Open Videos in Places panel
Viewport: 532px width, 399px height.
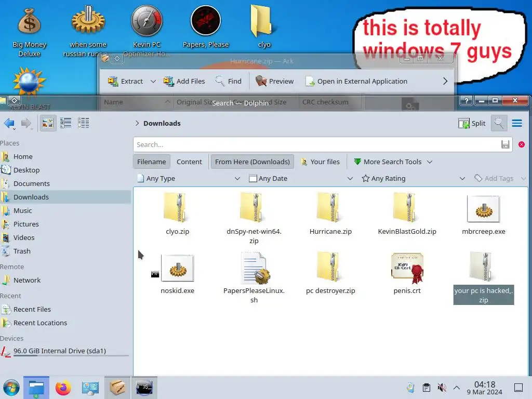[65, 238]
